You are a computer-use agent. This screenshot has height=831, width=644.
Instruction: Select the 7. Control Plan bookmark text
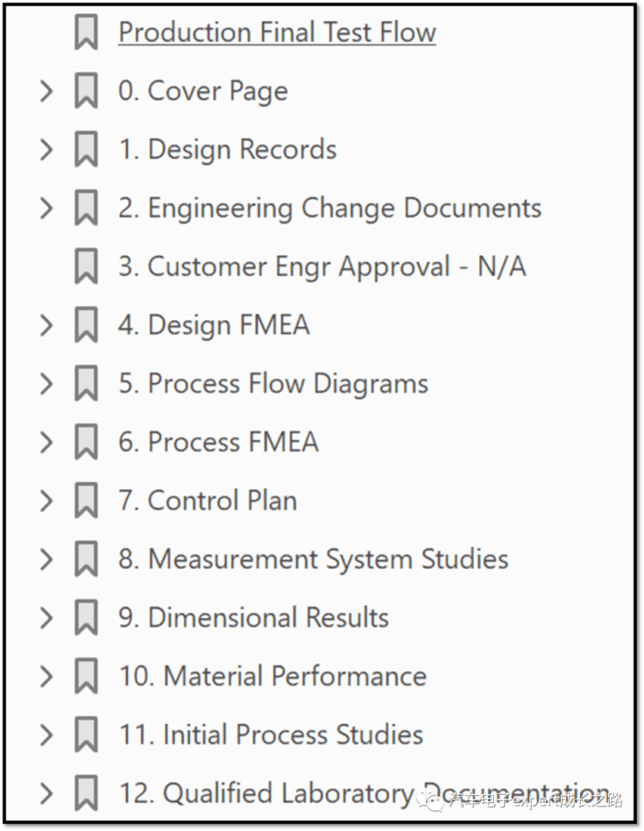click(x=208, y=501)
